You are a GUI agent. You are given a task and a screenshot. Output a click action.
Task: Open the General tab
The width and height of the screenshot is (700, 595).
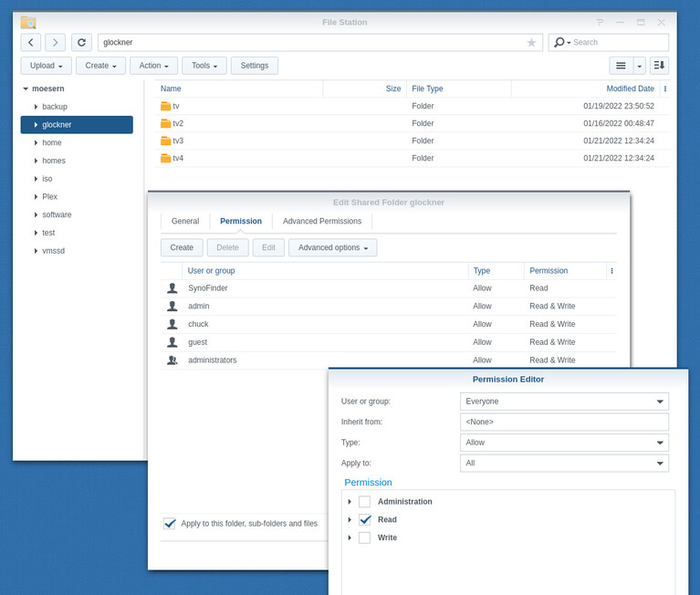[185, 222]
